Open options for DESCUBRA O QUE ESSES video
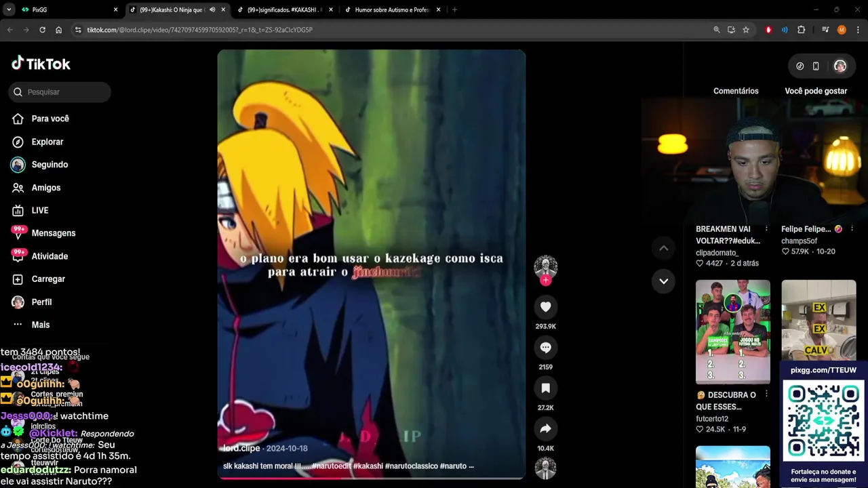Screen dimensions: 868x488 pos(766,394)
